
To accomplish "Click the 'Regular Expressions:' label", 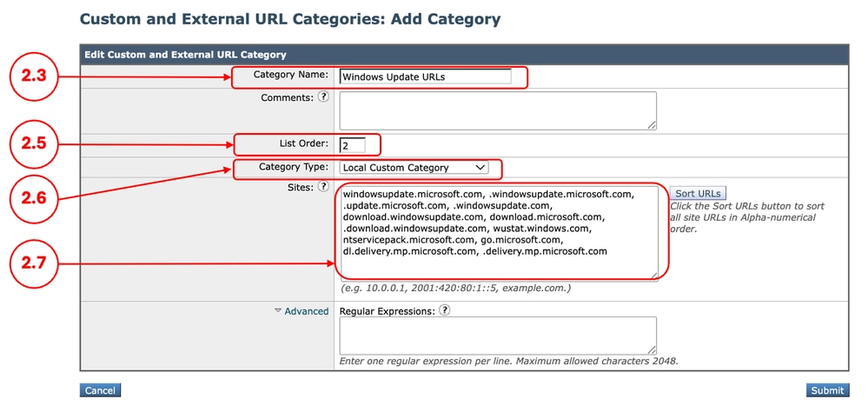I will pyautogui.click(x=387, y=310).
